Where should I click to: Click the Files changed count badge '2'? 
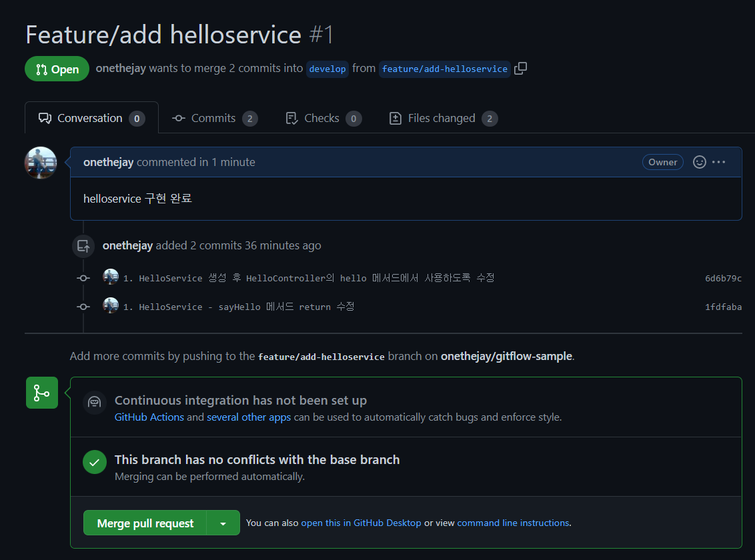click(490, 119)
